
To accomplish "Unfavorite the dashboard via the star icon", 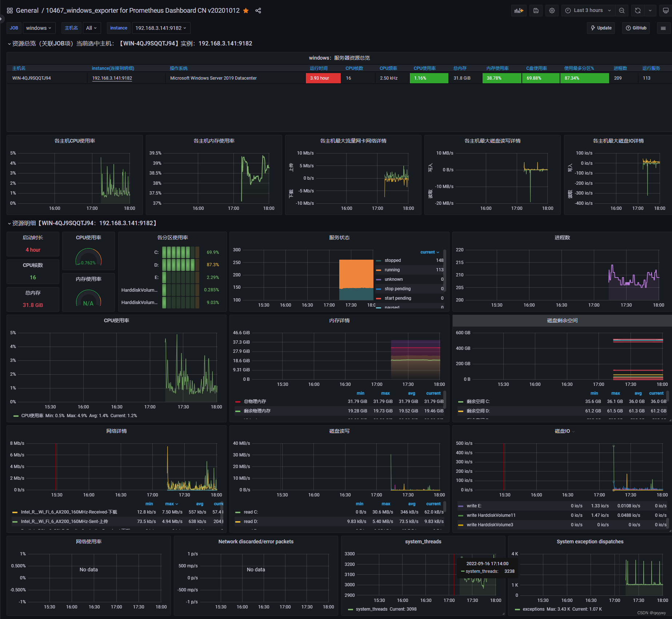I will pyautogui.click(x=246, y=11).
